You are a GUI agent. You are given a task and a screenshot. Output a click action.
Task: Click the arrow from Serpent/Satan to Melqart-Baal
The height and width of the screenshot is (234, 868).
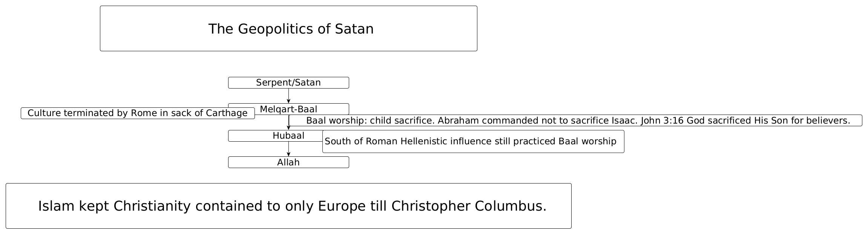[x=288, y=96]
